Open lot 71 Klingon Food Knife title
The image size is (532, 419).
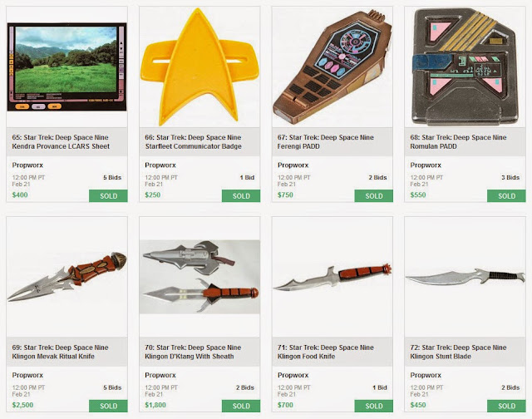click(325, 352)
